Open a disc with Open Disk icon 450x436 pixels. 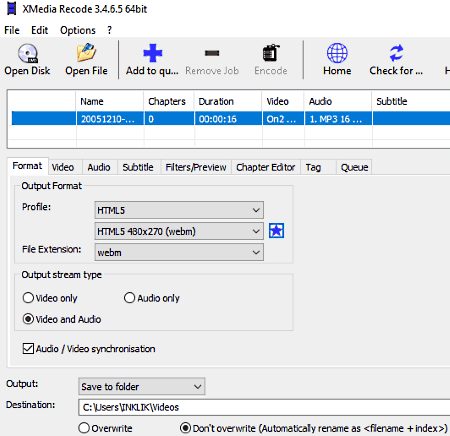point(27,53)
